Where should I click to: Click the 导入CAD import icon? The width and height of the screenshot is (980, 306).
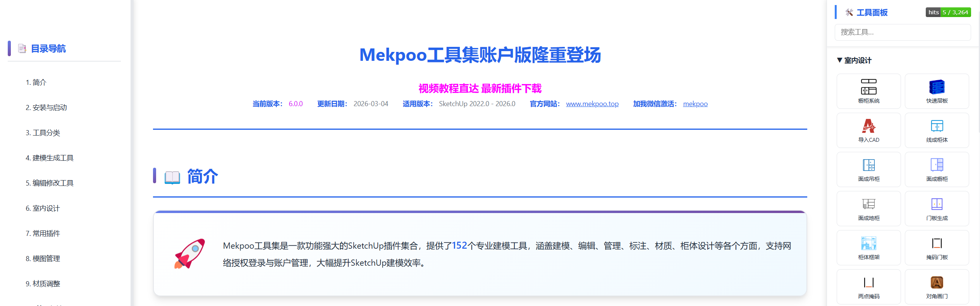[868, 130]
